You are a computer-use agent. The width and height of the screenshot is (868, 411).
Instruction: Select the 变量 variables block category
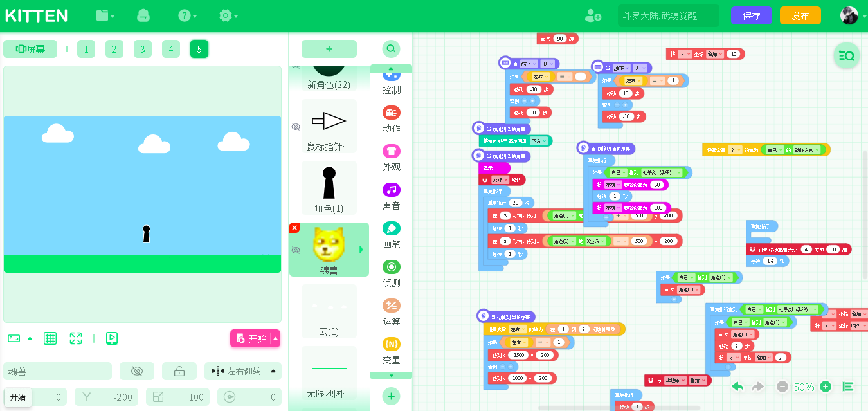tap(391, 351)
